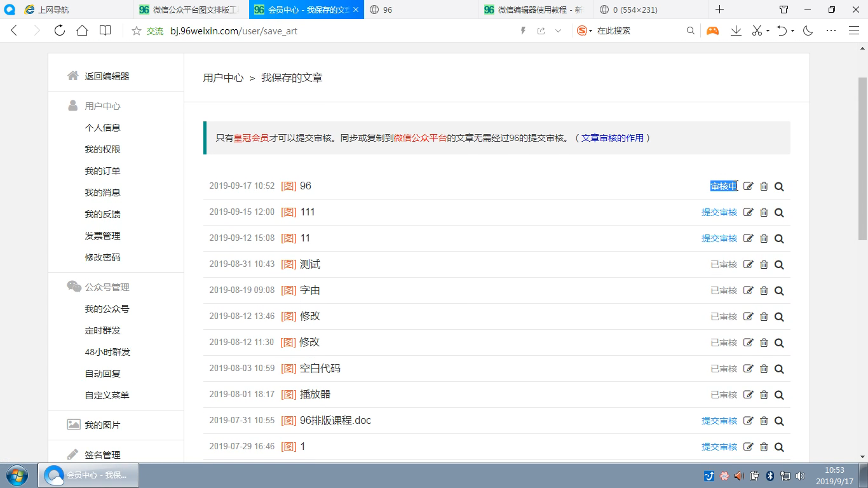Image resolution: width=868 pixels, height=488 pixels.
Task: Delete the 96排版课程.doc article
Action: click(x=764, y=421)
